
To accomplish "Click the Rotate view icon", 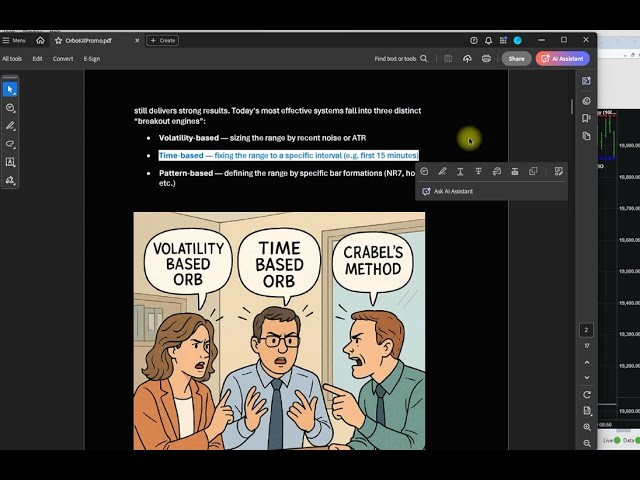I will coord(587,395).
